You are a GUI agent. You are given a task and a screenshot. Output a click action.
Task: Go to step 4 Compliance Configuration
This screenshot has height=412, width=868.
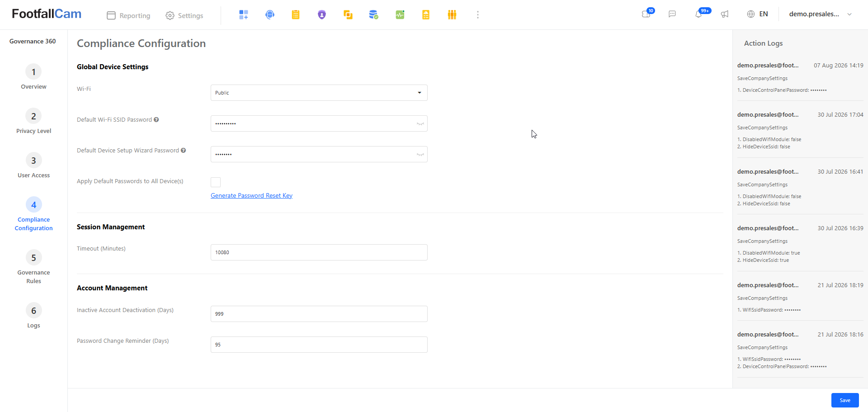(x=33, y=214)
